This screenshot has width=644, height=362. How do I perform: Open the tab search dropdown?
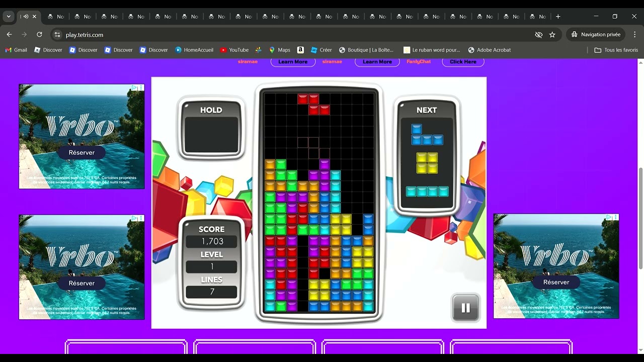(x=9, y=17)
